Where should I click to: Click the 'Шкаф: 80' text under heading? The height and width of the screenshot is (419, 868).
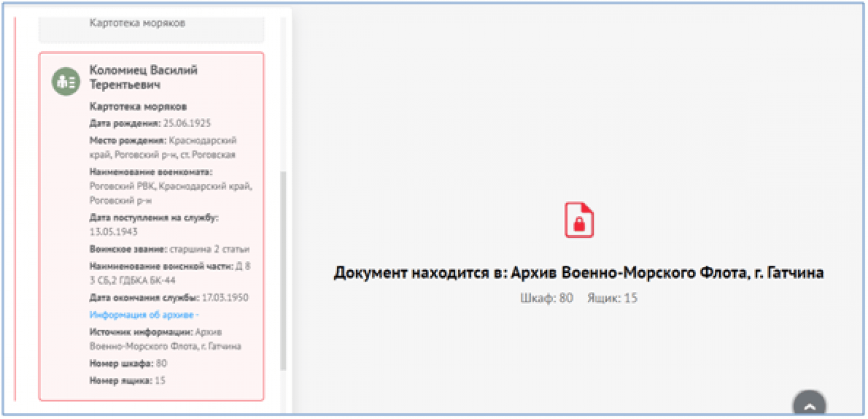(546, 298)
